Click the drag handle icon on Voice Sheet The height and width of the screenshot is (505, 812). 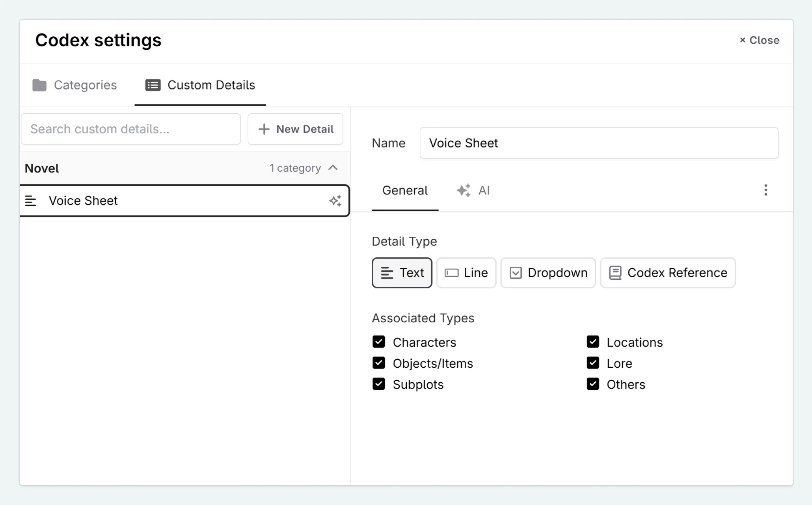click(31, 201)
